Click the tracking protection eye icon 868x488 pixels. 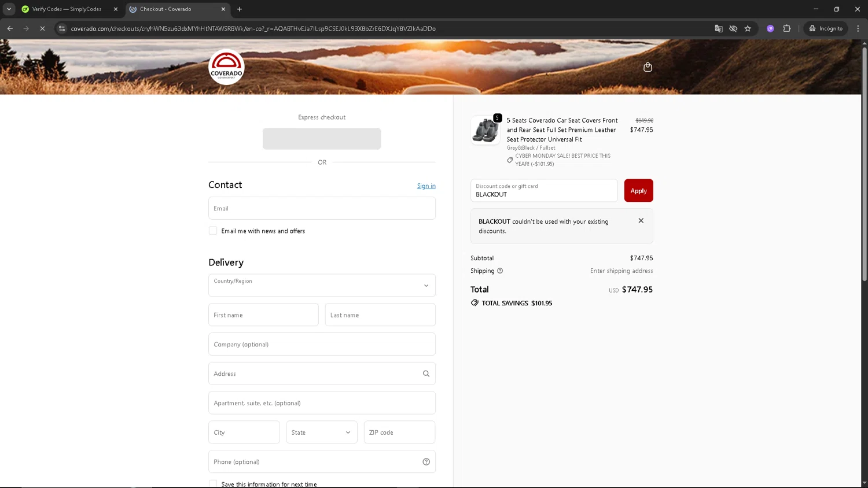click(733, 28)
